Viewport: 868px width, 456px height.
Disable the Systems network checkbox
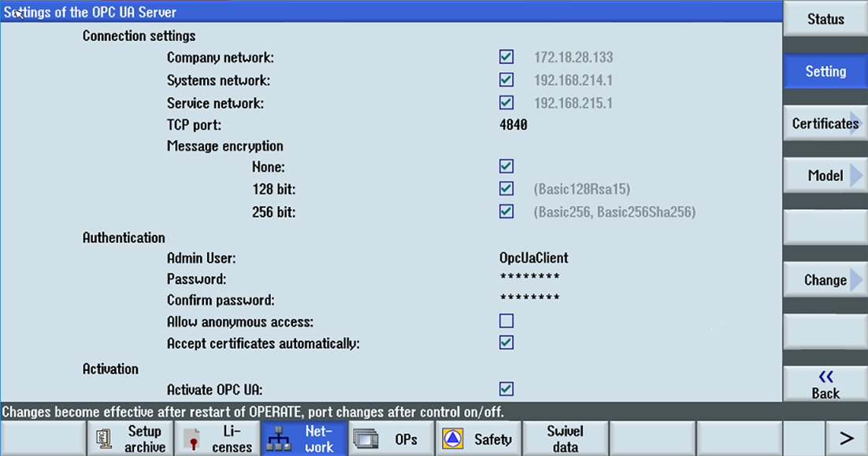click(506, 80)
